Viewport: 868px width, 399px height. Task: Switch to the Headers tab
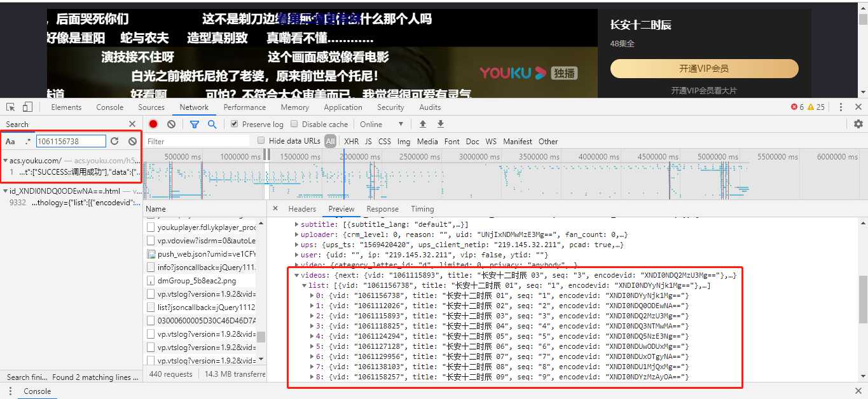[302, 208]
